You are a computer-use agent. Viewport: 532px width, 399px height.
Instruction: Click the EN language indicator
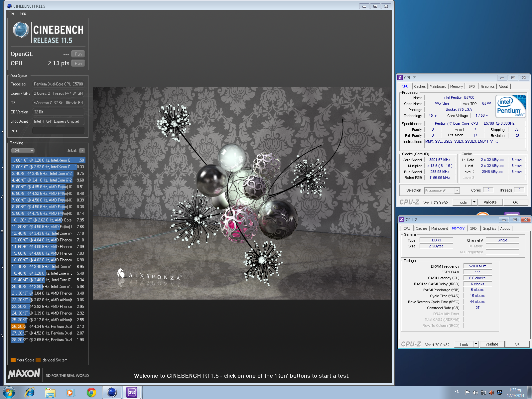tap(457, 392)
